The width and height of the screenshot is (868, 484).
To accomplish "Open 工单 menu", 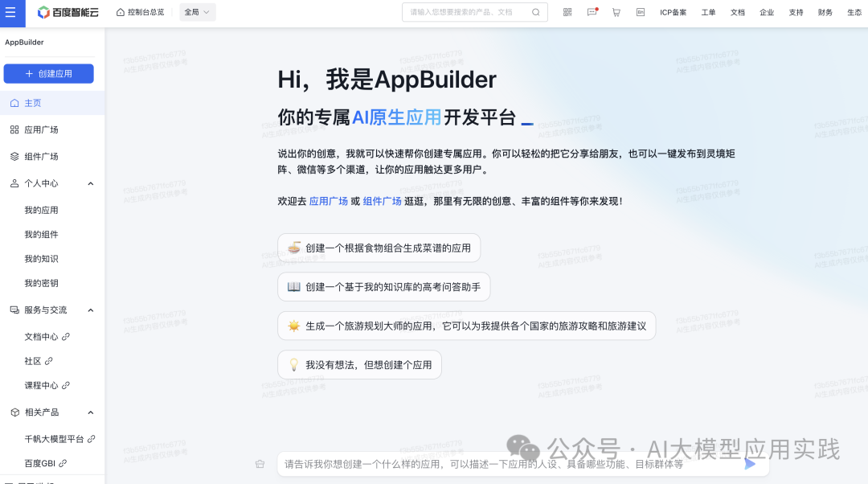I will point(709,12).
